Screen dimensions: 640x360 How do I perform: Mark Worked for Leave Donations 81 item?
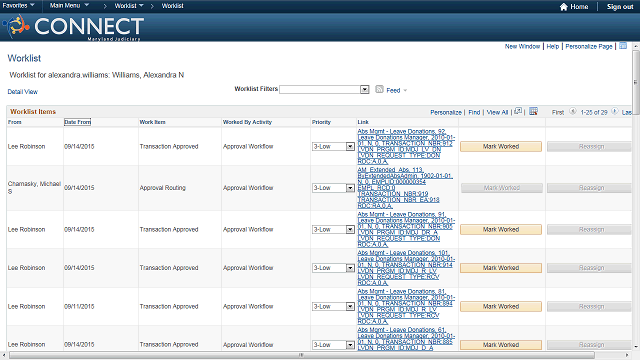pos(501,307)
